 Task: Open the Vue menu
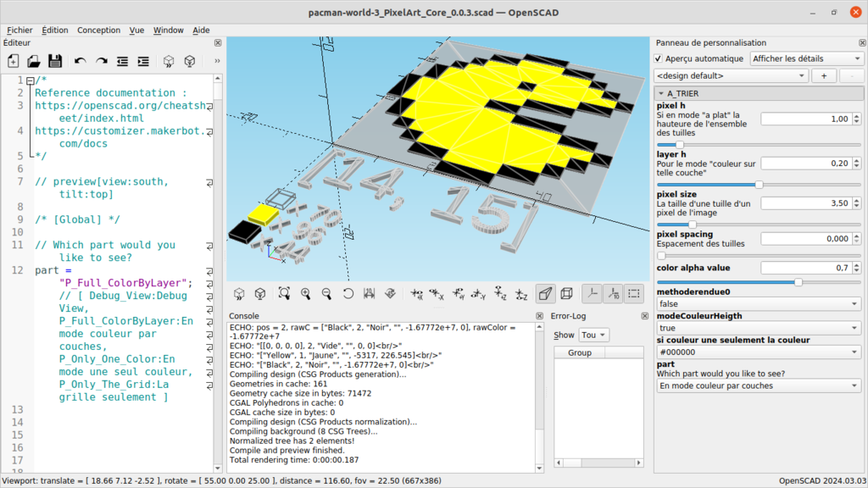[x=136, y=30]
